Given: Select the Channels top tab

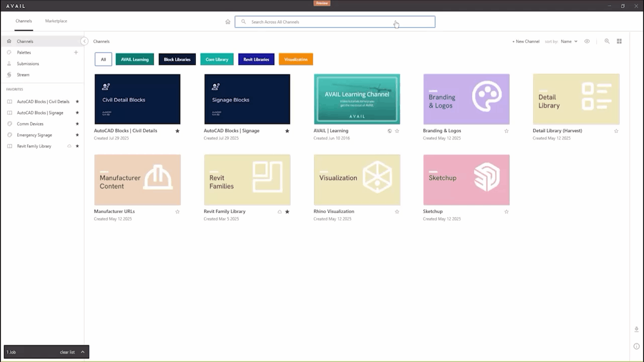Looking at the screenshot, I should pyautogui.click(x=24, y=21).
